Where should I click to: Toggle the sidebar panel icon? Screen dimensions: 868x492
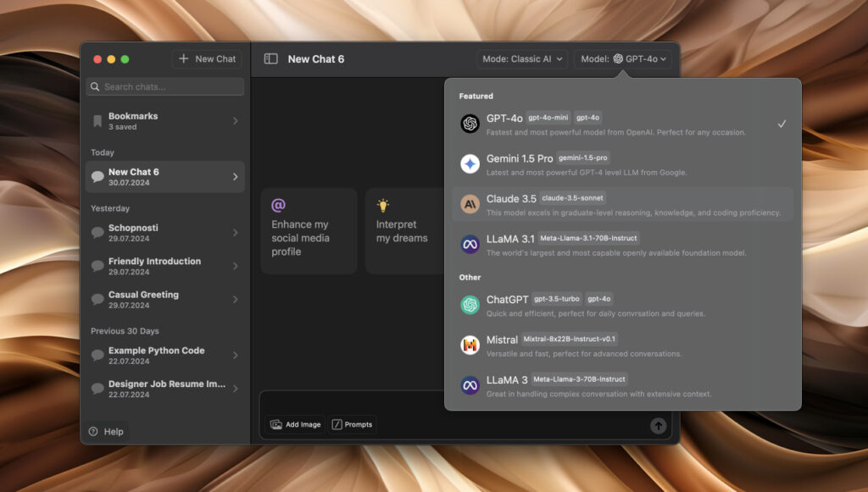270,58
